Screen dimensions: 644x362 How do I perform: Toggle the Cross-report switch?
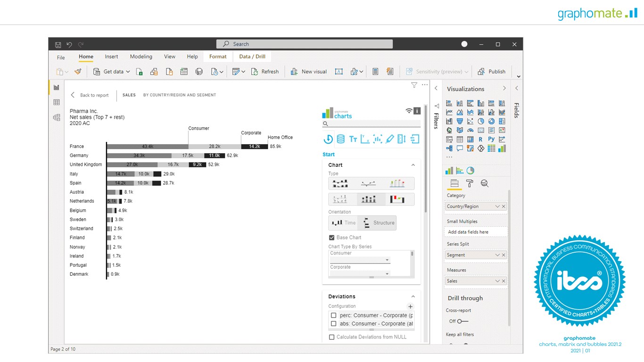(x=463, y=321)
